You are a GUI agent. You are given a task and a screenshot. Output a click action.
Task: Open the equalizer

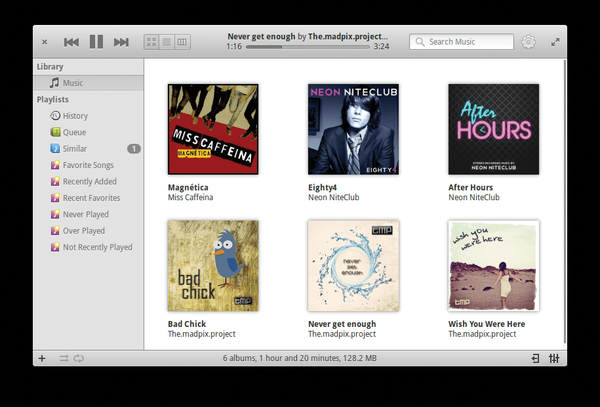[x=554, y=358]
